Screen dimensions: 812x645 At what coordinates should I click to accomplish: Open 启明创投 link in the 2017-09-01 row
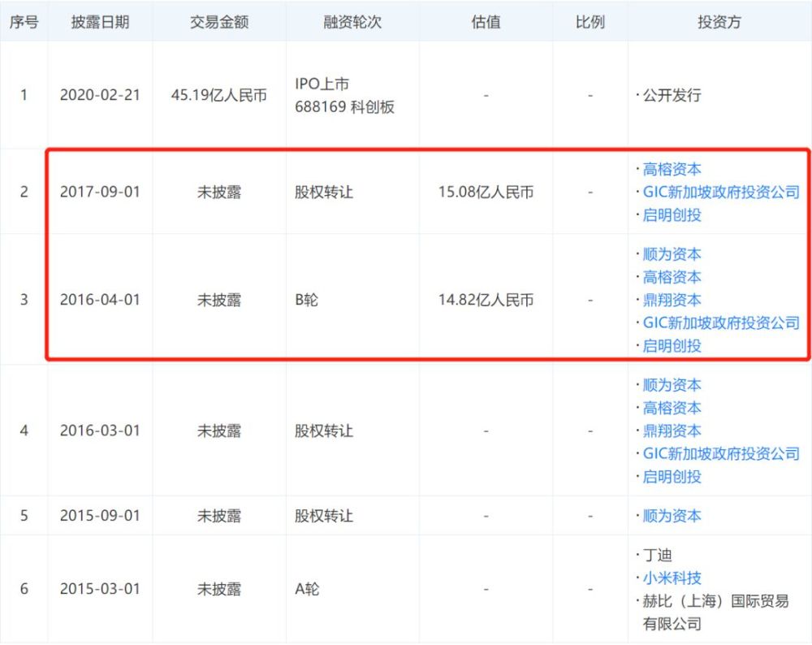pos(672,215)
